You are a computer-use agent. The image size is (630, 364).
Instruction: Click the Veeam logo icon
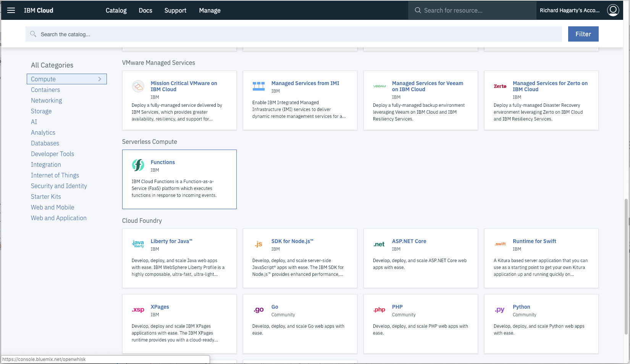tap(380, 86)
